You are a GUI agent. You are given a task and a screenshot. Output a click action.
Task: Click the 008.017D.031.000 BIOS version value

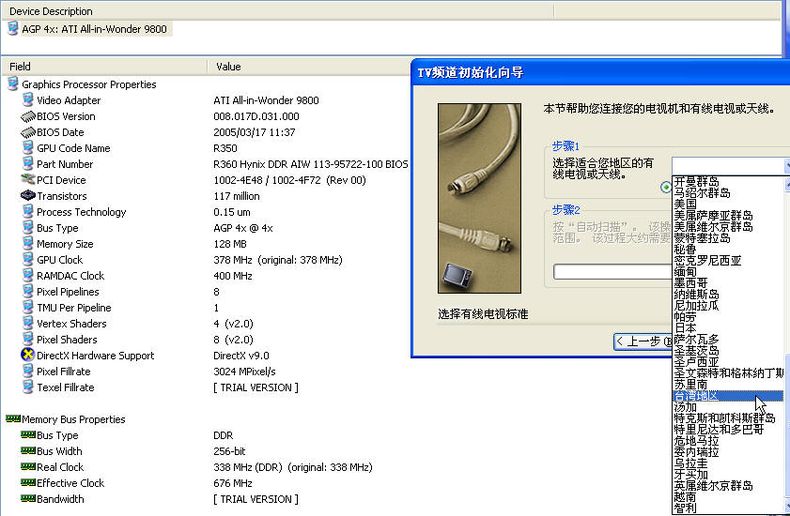click(x=256, y=116)
